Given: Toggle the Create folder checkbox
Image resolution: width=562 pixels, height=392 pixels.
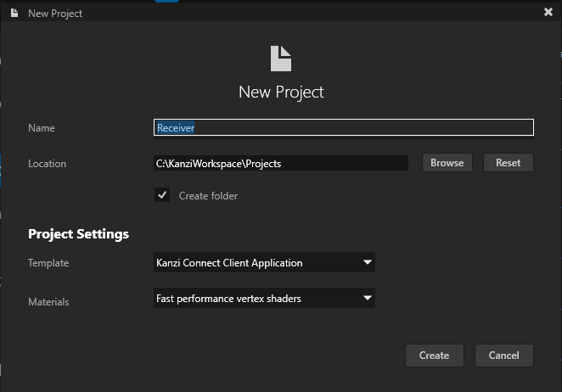Looking at the screenshot, I should point(162,195).
